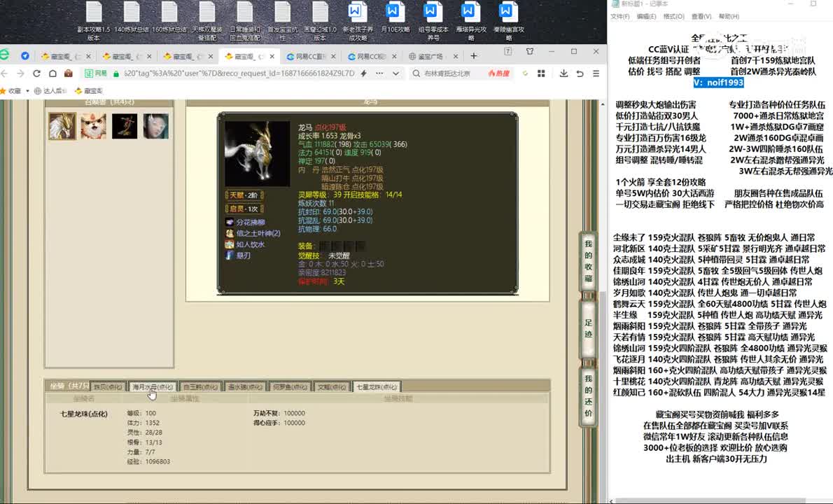Select the 易刃 skill icon
Screen dimensions: 833x504
click(230, 255)
